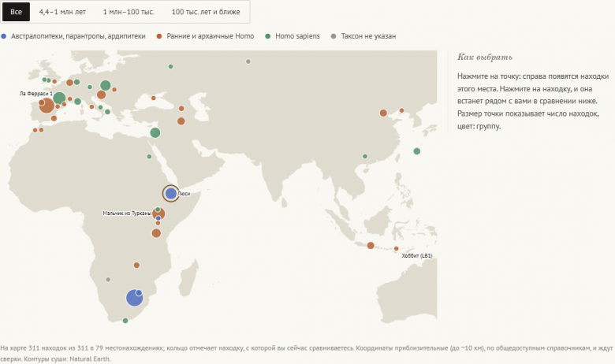615x364 pixels.
Task: Toggle the Австралопитеки legend blue dot
Action: pos(4,36)
